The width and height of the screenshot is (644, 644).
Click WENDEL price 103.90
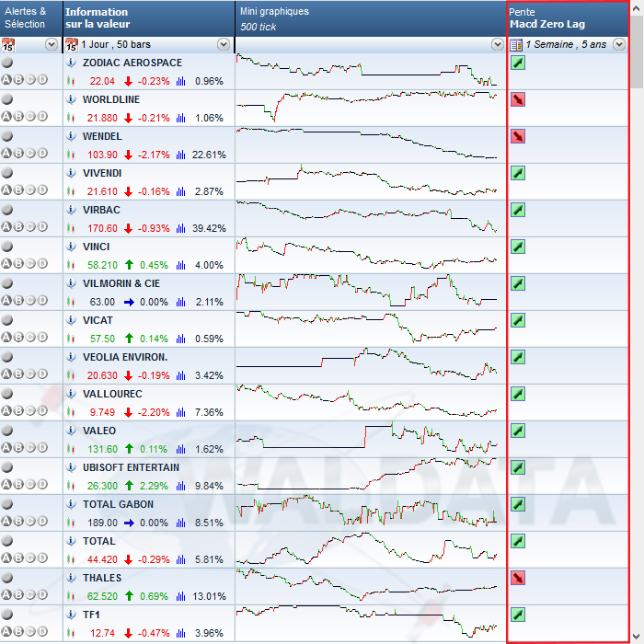[102, 155]
